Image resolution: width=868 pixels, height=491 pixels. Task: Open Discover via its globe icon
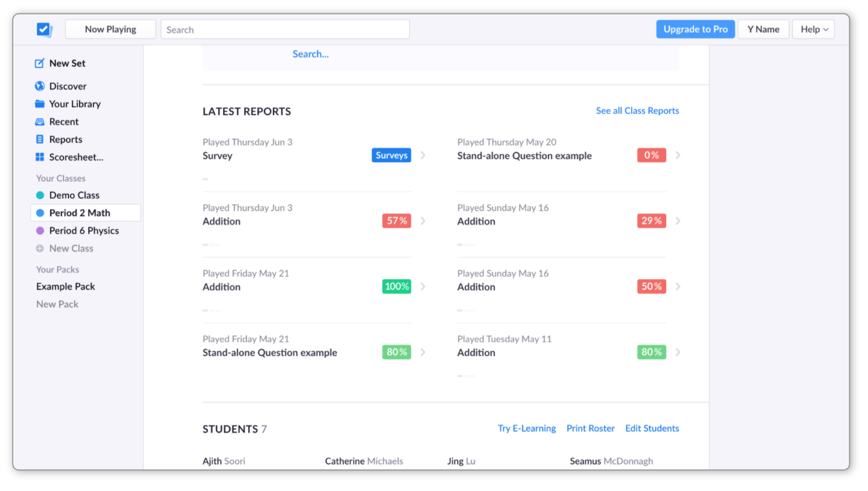(40, 86)
